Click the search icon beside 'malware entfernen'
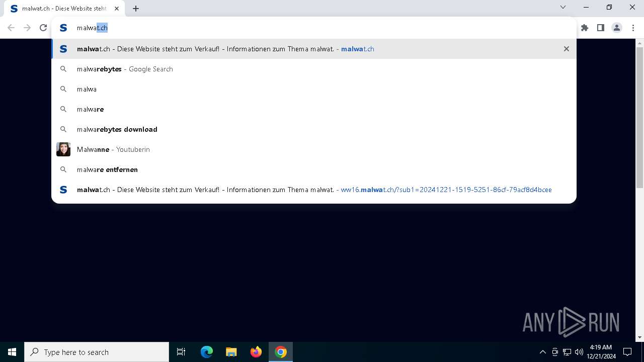Screen dimensions: 644x362 63,169
